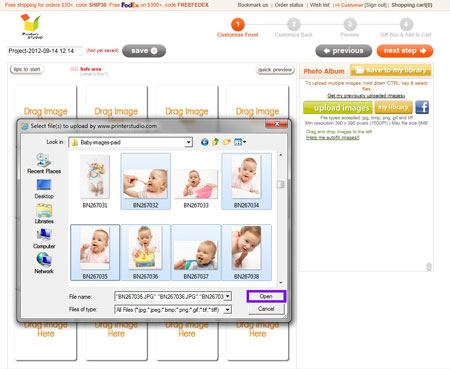Image resolution: width=450 pixels, height=369 pixels.
Task: Go back using the dialog's back arrow icon
Action: [x=205, y=142]
